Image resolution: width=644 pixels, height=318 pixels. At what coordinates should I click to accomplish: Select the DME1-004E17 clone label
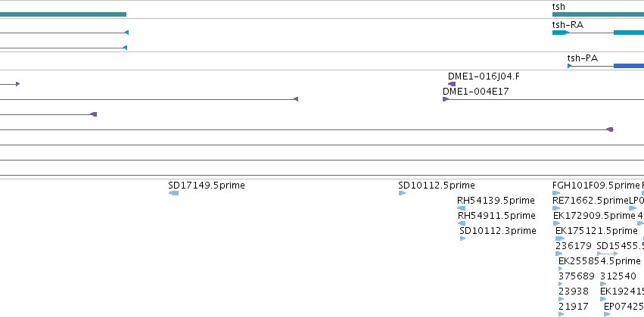[475, 92]
